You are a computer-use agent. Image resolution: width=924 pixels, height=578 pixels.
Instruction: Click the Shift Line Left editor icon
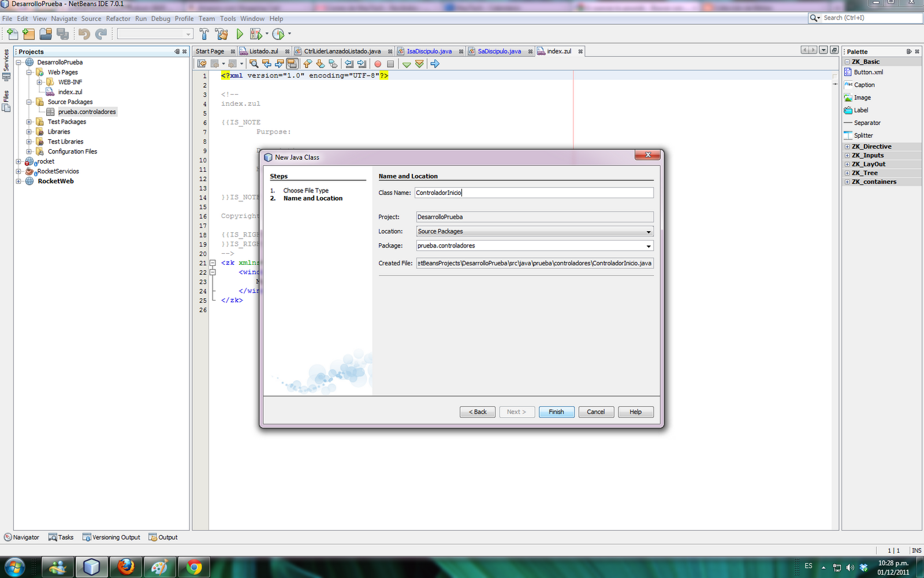349,64
